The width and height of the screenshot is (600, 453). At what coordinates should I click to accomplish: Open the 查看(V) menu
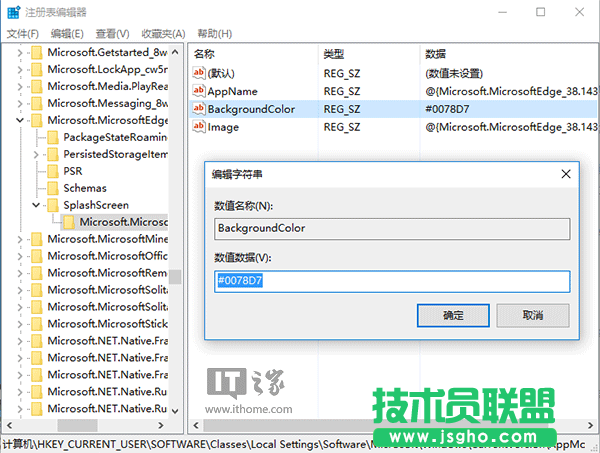112,34
